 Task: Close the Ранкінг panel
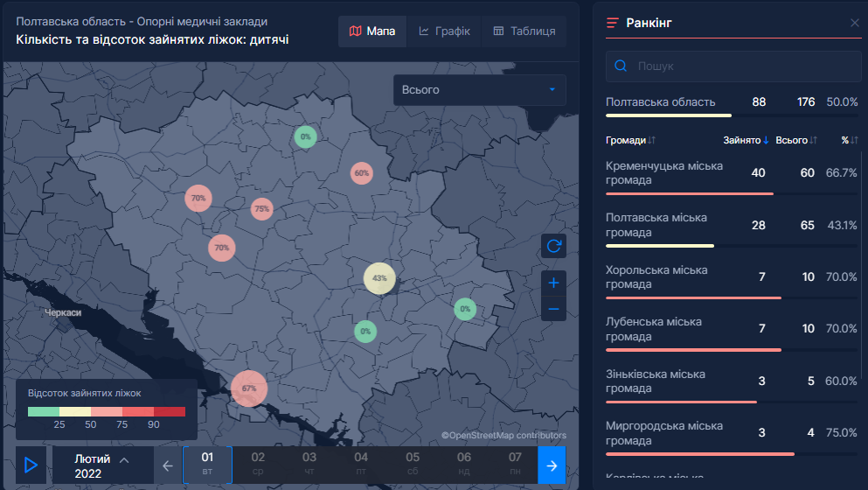pos(855,23)
